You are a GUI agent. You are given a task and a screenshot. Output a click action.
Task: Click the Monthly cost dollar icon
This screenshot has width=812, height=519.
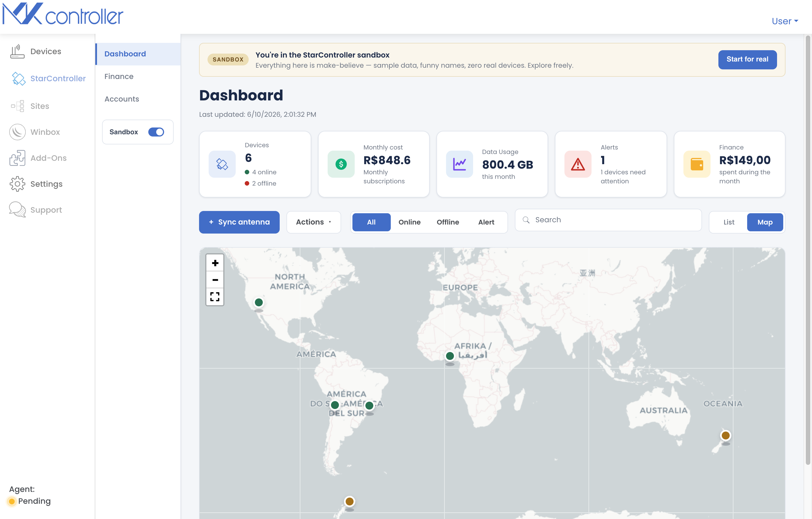click(x=341, y=164)
